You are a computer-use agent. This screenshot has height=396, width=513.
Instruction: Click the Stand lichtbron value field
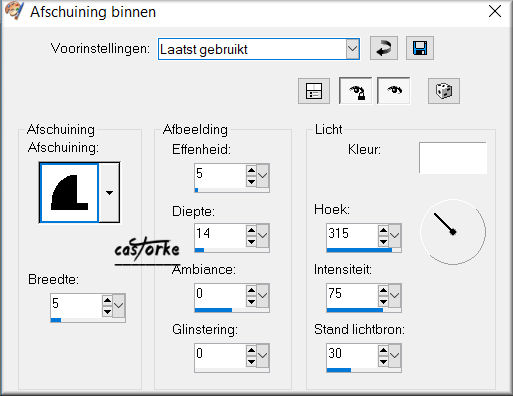(x=352, y=355)
